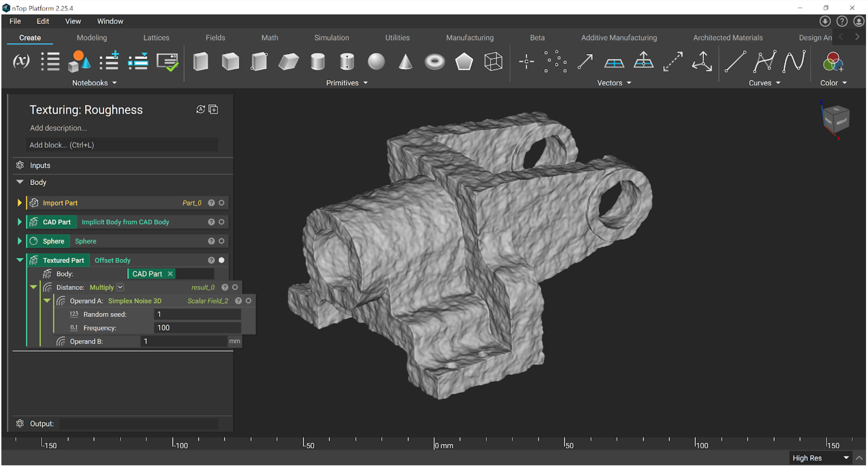Toggle visibility circle of Distance Multiply
This screenshot has width=868, height=466.
[235, 288]
